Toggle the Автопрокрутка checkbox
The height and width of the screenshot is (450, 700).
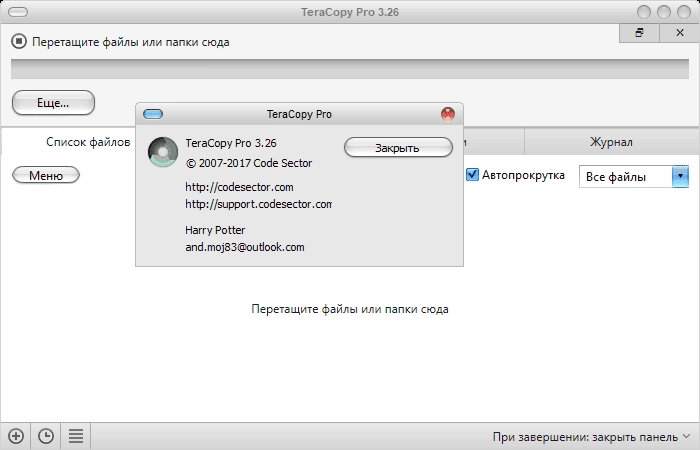click(x=472, y=175)
